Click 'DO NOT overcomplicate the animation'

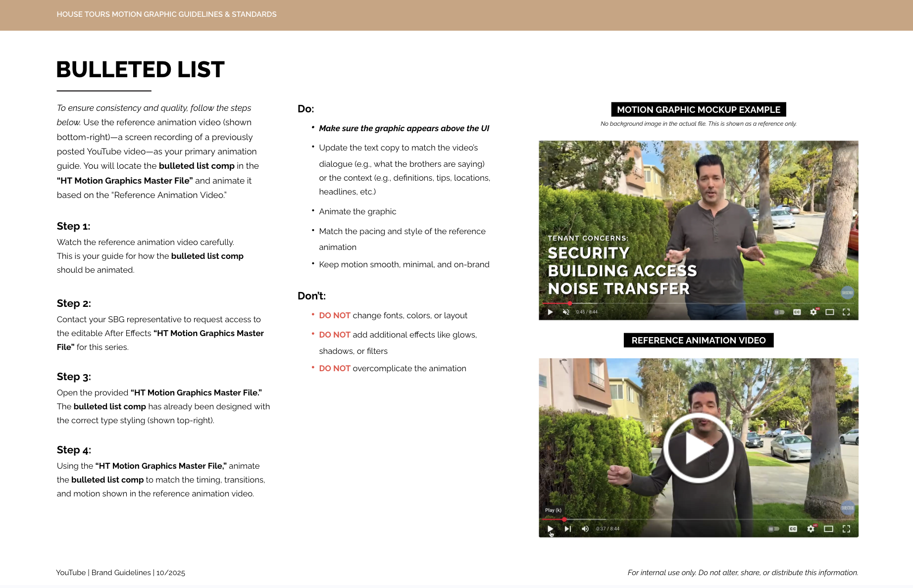coord(393,369)
